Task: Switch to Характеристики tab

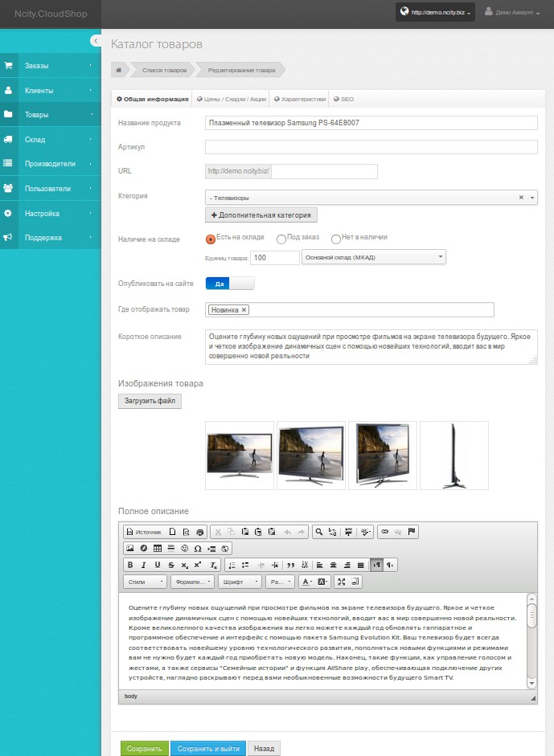Action: pyautogui.click(x=300, y=99)
